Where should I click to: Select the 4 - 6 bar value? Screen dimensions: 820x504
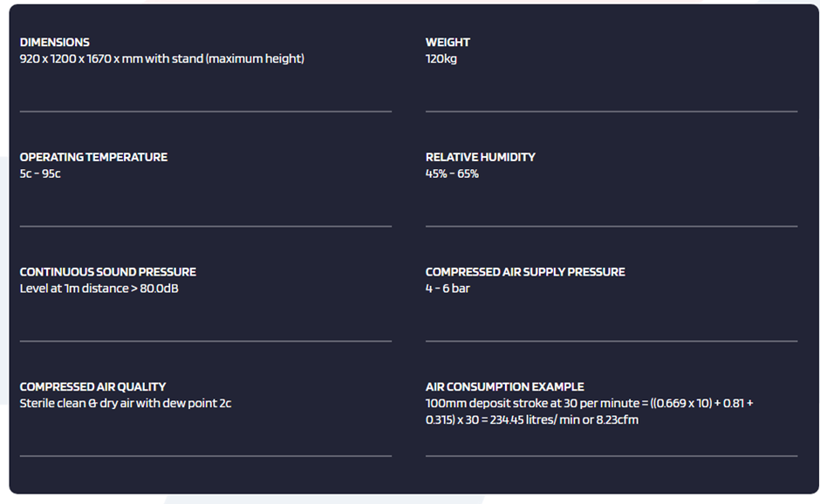(x=448, y=289)
